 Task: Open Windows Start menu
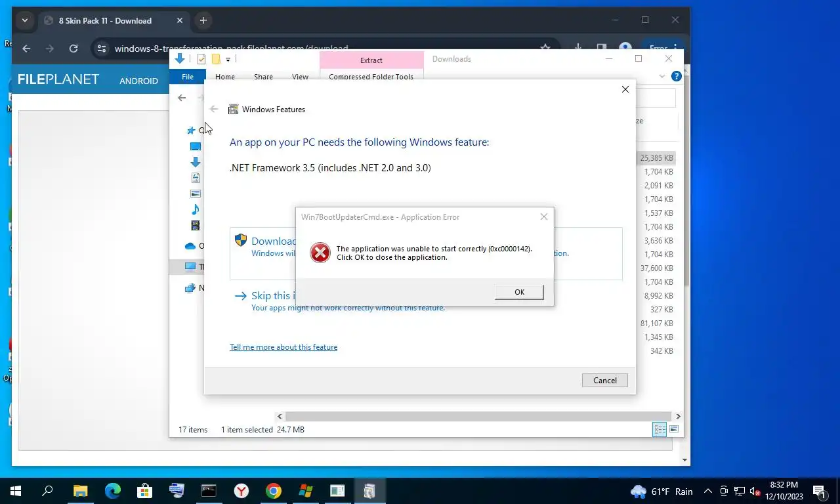coord(16,491)
